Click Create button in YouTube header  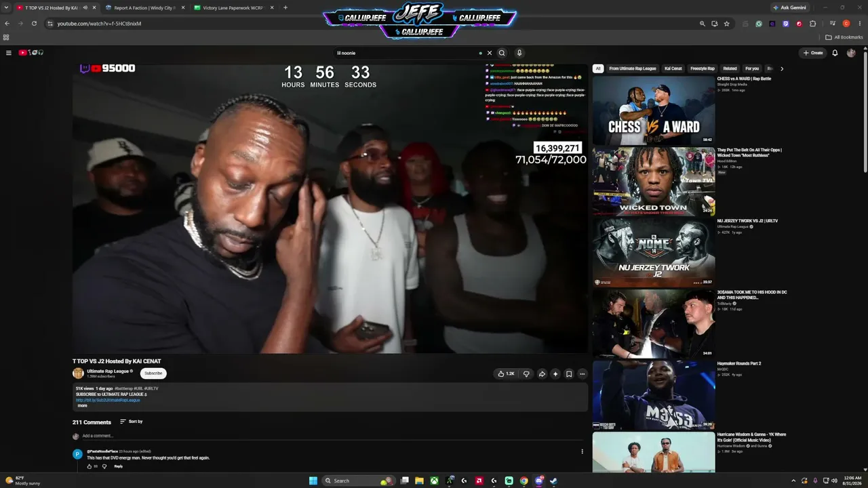(813, 53)
